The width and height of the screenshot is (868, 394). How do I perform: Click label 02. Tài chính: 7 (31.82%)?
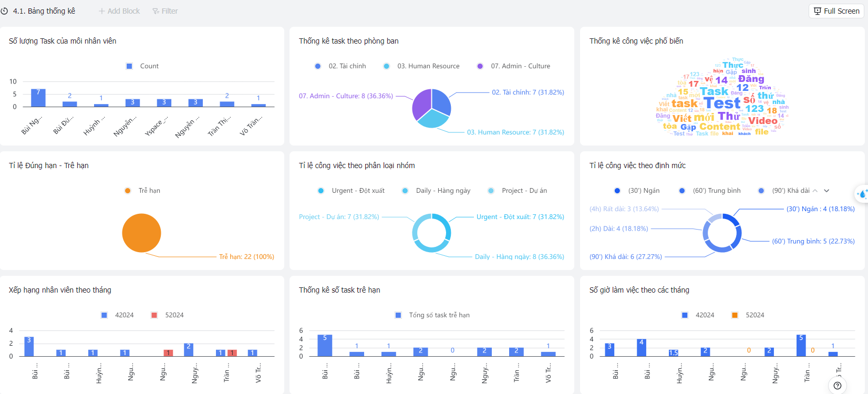pyautogui.click(x=528, y=92)
